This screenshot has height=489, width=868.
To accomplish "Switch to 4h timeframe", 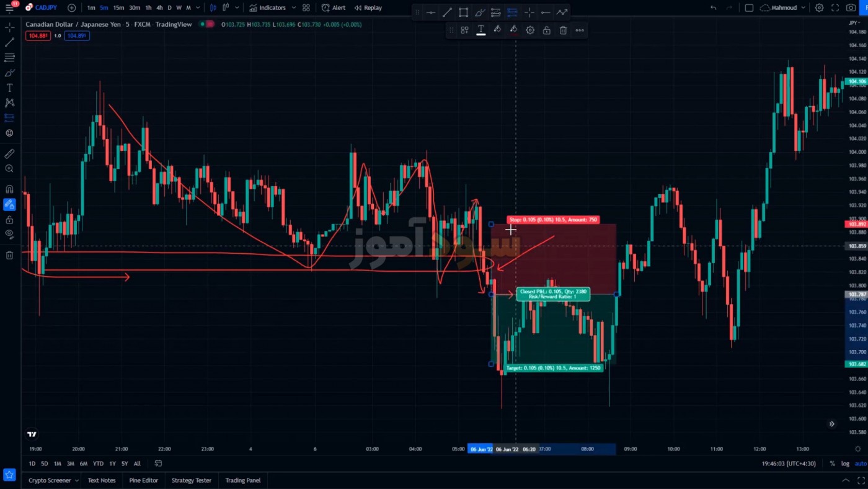I will [x=159, y=7].
